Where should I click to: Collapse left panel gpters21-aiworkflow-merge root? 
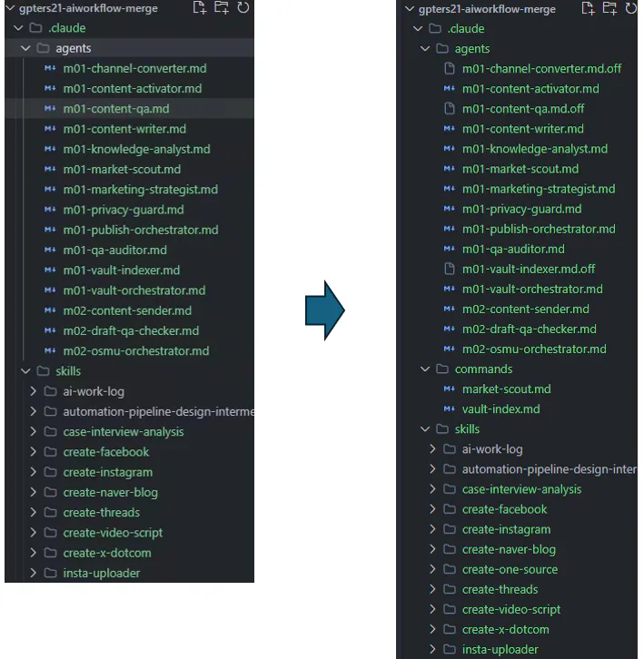(10, 7)
